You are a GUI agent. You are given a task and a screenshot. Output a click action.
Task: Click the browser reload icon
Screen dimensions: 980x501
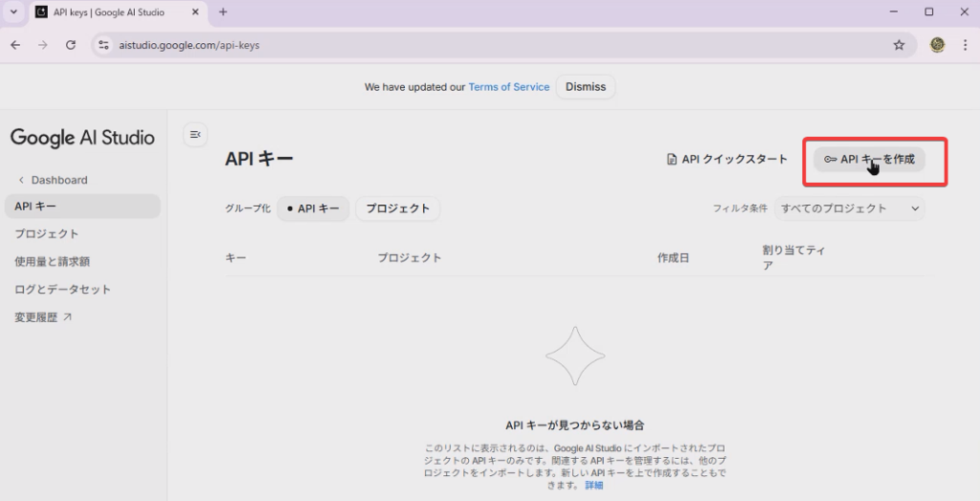click(70, 45)
